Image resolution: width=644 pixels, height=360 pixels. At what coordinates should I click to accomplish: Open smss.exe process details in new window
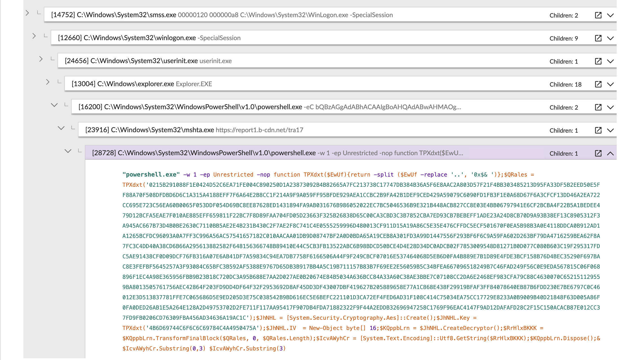[x=598, y=15]
